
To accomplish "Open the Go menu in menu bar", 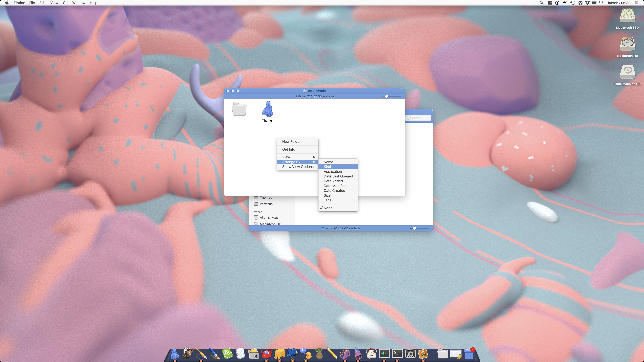I will point(65,3).
